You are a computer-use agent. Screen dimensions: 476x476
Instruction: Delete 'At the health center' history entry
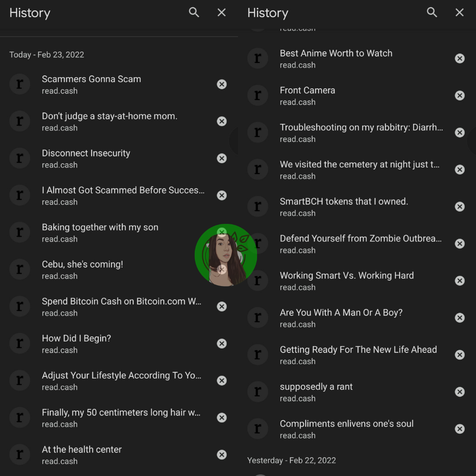click(x=222, y=454)
